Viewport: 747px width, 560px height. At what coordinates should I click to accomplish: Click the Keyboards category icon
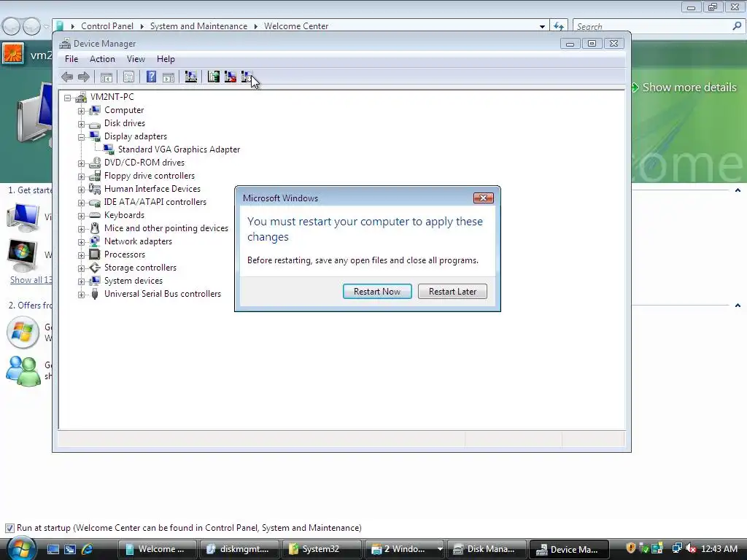(x=95, y=215)
